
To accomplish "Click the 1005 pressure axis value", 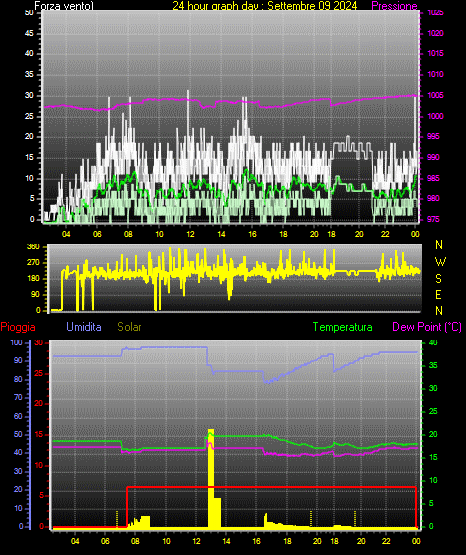I will tap(435, 95).
